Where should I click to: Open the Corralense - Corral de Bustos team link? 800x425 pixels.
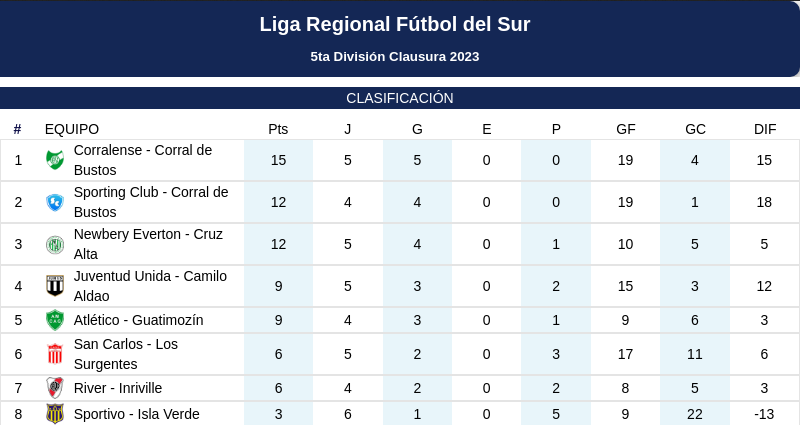143,160
